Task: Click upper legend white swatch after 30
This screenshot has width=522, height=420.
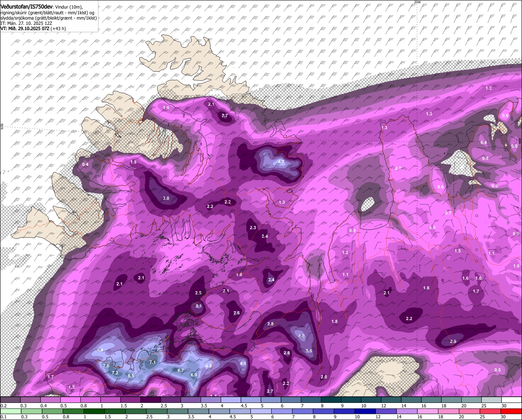Action: [x=511, y=400]
